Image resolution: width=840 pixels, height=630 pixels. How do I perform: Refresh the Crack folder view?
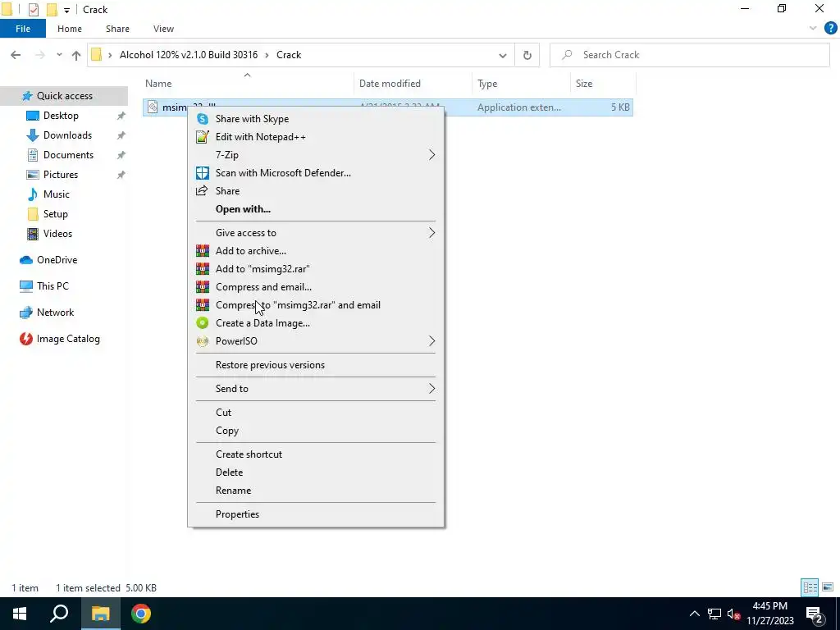pyautogui.click(x=527, y=55)
